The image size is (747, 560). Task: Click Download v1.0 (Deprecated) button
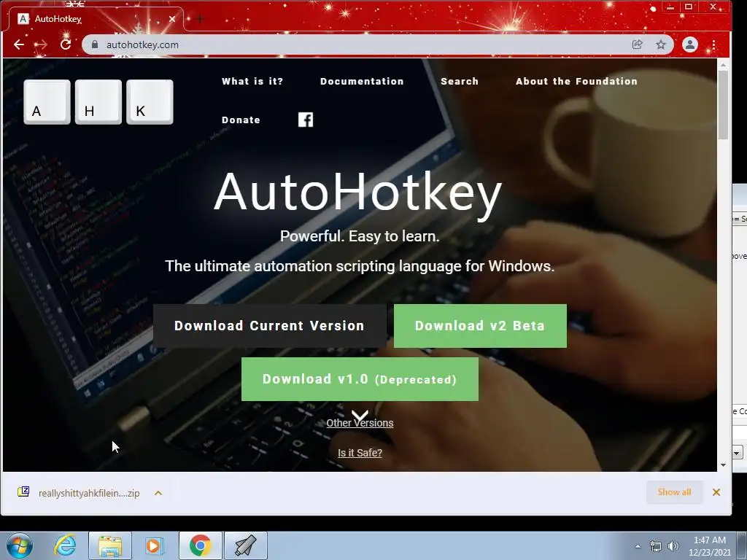360,379
